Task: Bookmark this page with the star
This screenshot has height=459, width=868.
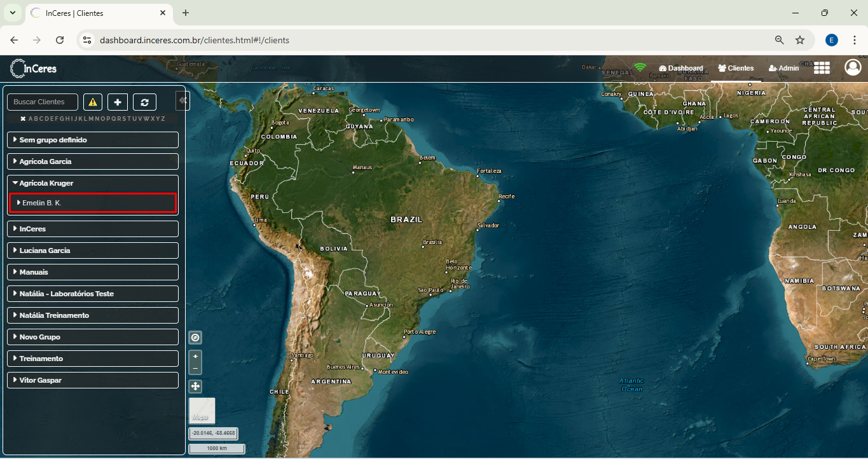Action: [800, 40]
